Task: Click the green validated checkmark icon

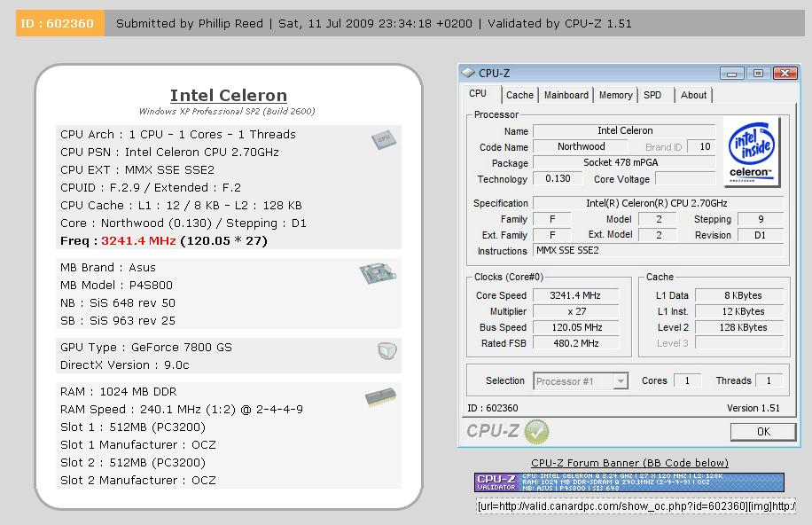Action: tap(536, 432)
